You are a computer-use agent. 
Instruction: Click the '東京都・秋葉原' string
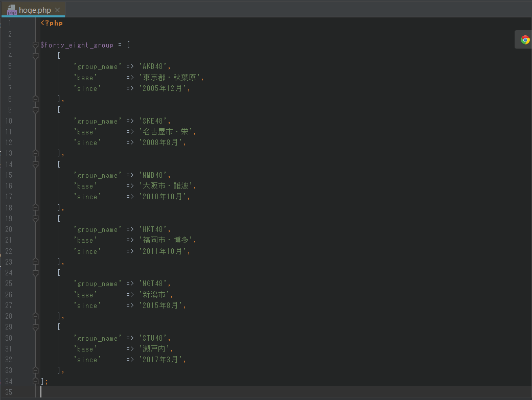click(x=170, y=77)
